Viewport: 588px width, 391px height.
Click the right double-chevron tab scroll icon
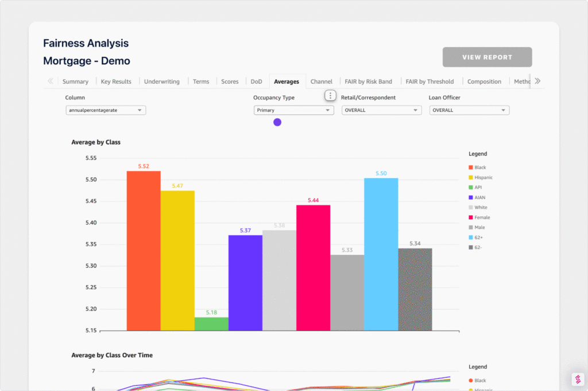click(x=537, y=82)
